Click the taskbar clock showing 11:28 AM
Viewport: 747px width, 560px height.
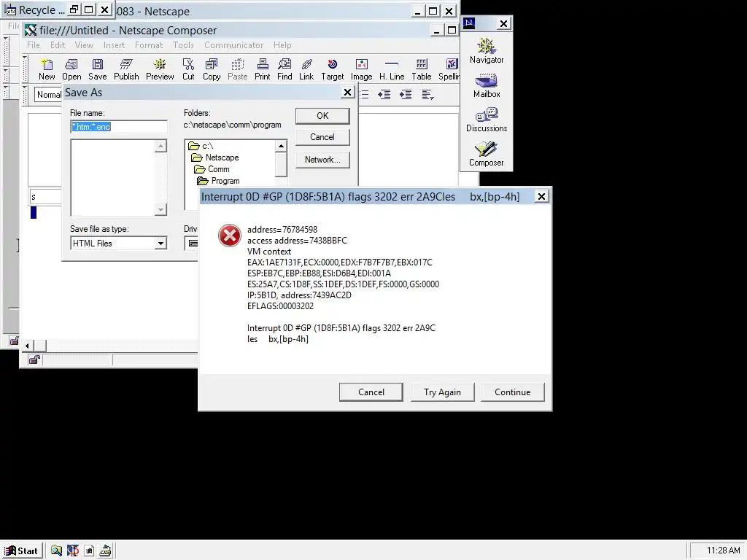tap(723, 551)
